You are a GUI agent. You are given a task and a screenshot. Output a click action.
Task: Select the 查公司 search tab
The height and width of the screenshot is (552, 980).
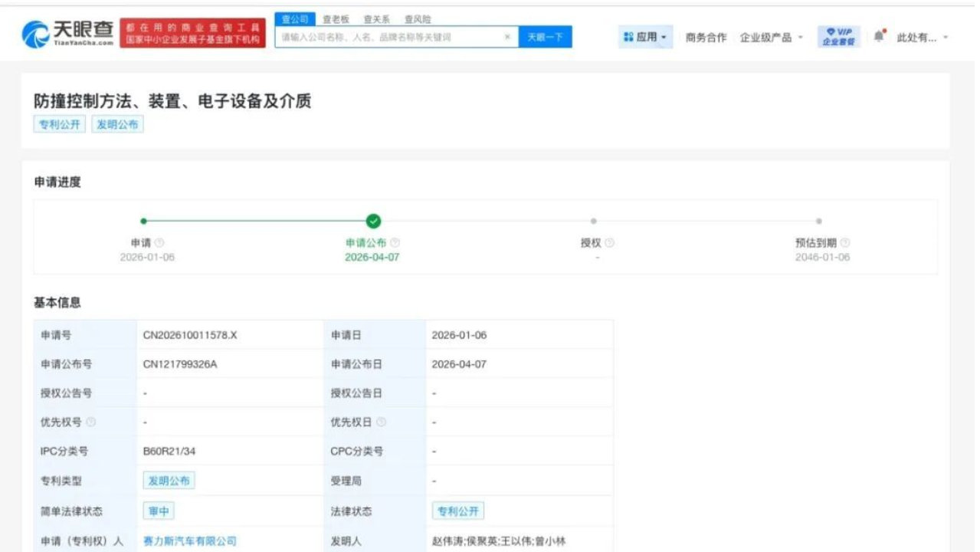point(294,19)
